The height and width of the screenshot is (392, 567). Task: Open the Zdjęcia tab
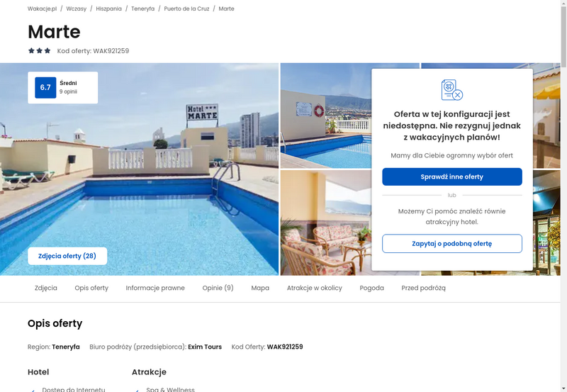46,288
